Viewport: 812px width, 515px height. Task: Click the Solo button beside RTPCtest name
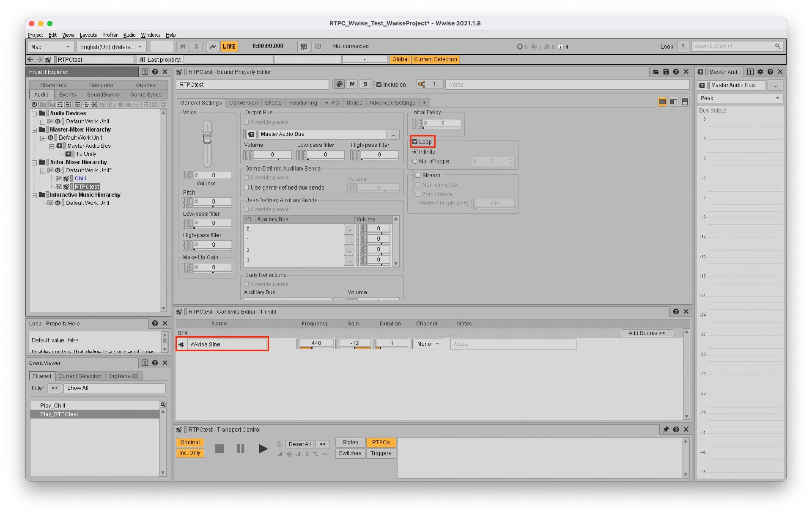pos(365,85)
